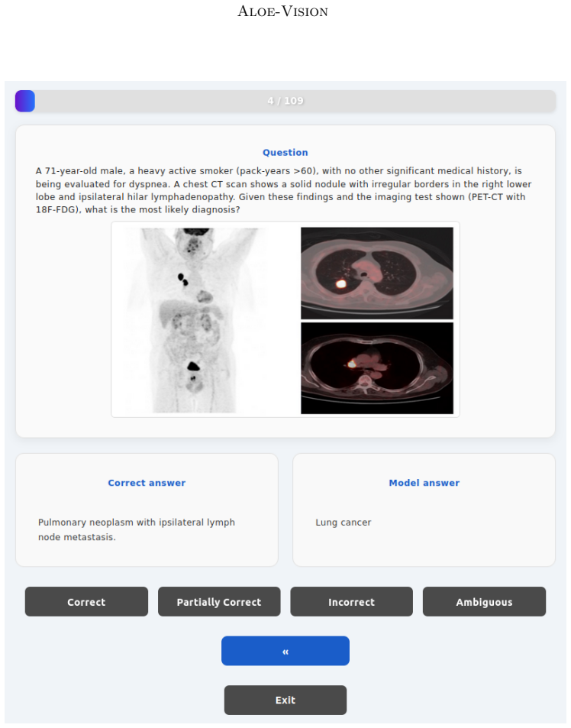571x728 pixels.
Task: Click the 4 / 109 progress counter
Action: pyautogui.click(x=285, y=101)
